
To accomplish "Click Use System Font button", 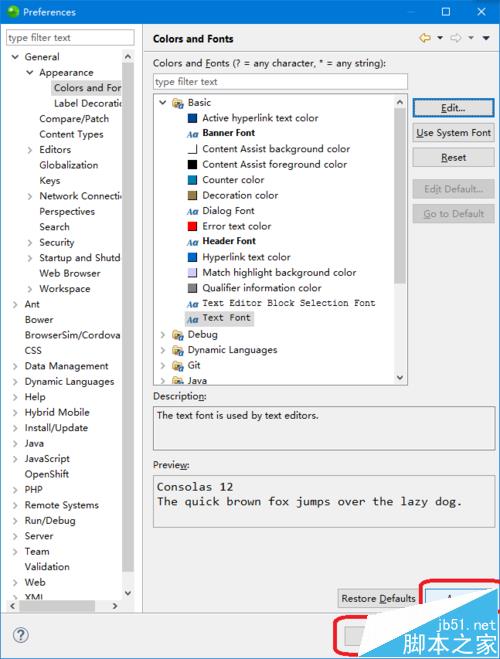I will tap(453, 133).
